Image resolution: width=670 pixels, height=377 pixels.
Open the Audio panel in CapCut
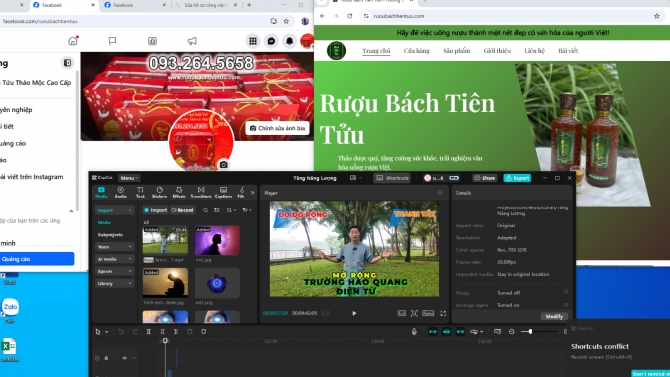point(120,192)
